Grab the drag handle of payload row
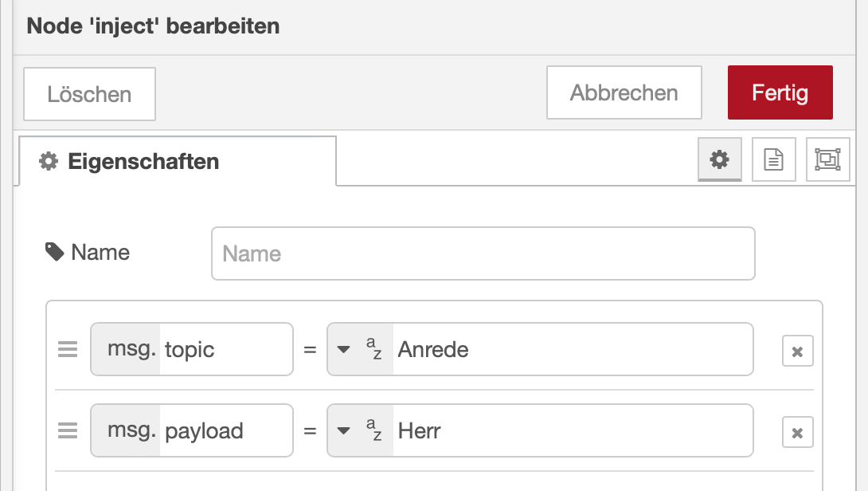This screenshot has width=868, height=491. click(68, 431)
